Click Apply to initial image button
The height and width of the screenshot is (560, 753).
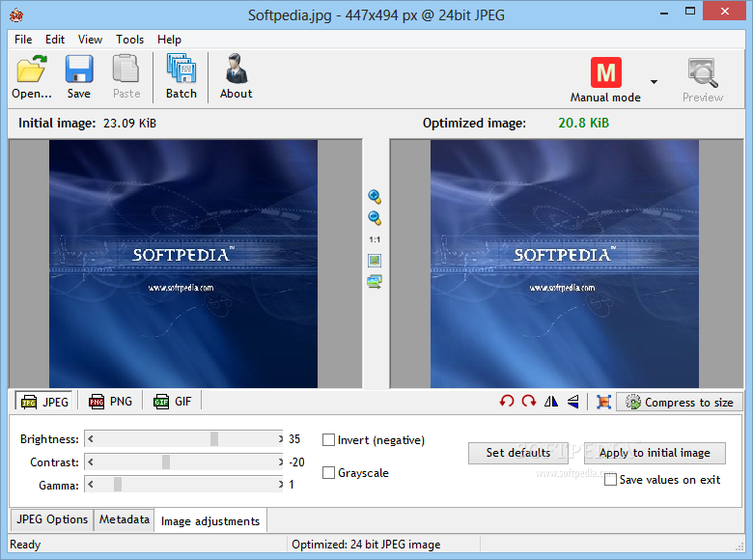tap(655, 453)
